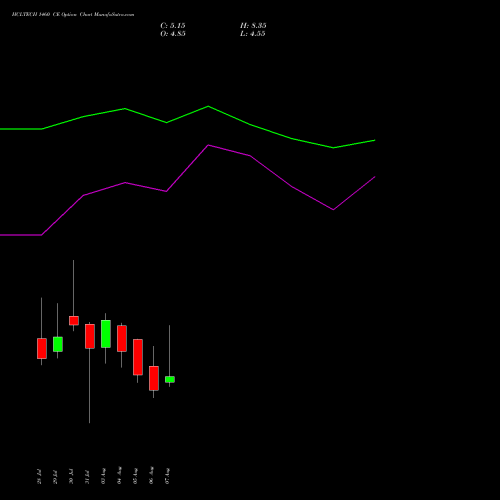The width and height of the screenshot is (500, 500).
Task: Click the red candle for 04 Aug
Action: pyautogui.click(x=122, y=338)
